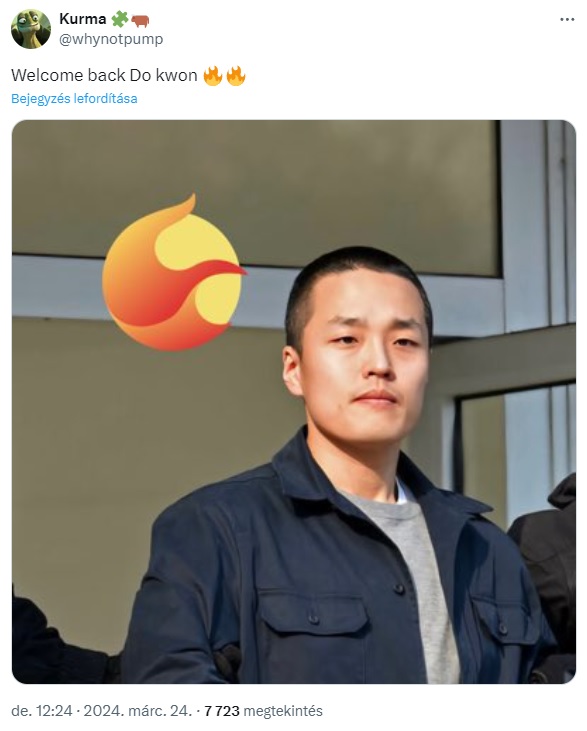
Task: Click the words Do kwon in the tweet
Action: click(163, 76)
